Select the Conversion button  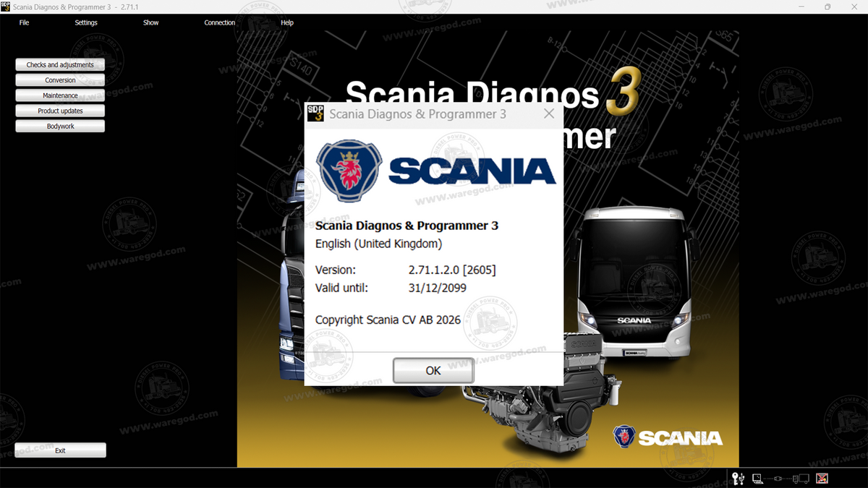(60, 80)
